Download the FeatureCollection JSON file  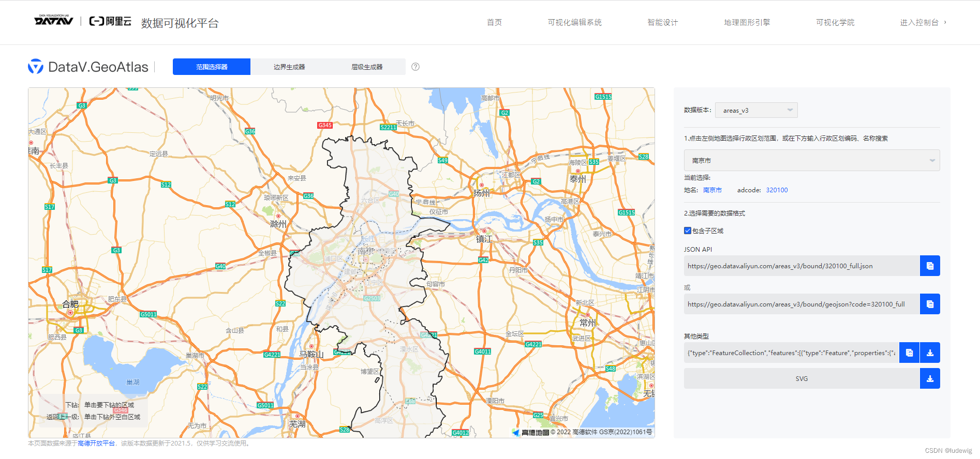point(930,353)
